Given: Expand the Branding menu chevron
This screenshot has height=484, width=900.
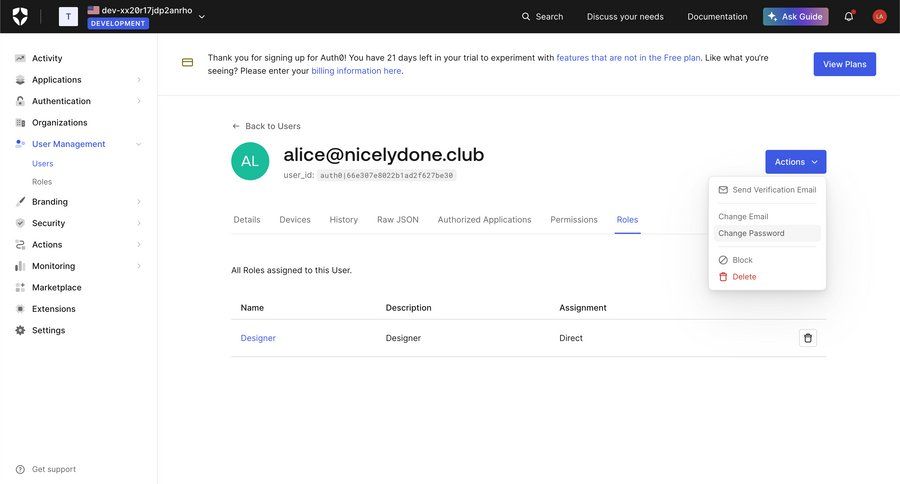Looking at the screenshot, I should (139, 202).
